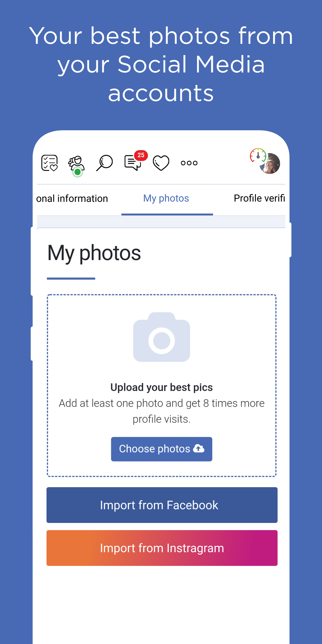Tap the online members icon
The height and width of the screenshot is (644, 322).
point(76,163)
